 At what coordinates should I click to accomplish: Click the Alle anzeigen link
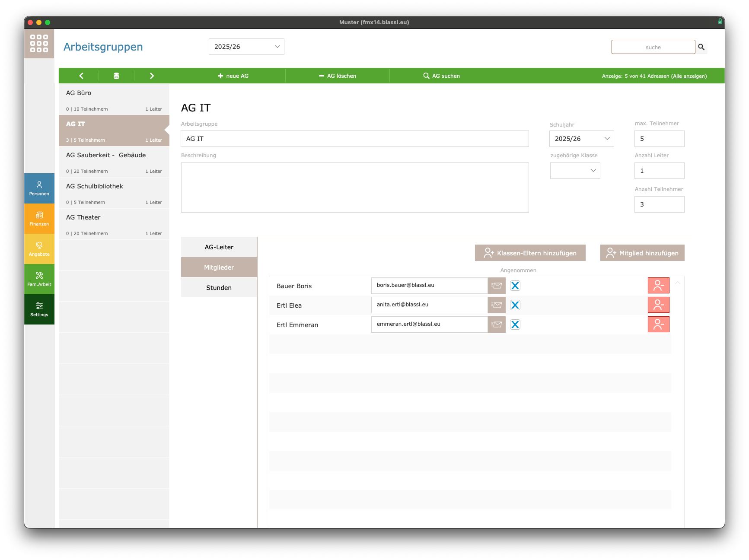[689, 76]
